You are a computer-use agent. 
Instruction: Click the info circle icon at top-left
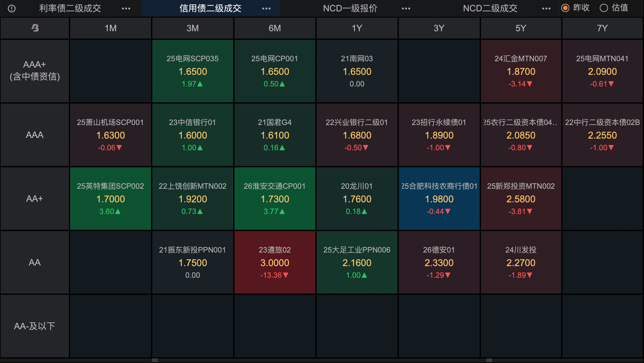point(12,9)
